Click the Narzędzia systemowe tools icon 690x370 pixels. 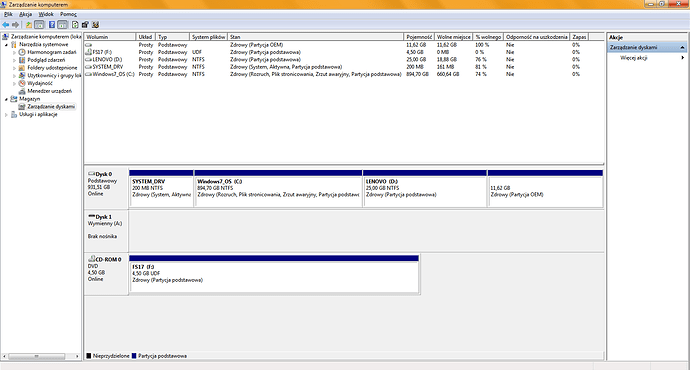click(14, 44)
